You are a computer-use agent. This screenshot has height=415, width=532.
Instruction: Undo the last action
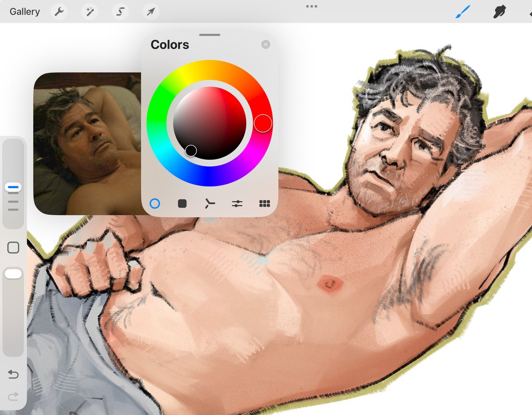click(13, 374)
